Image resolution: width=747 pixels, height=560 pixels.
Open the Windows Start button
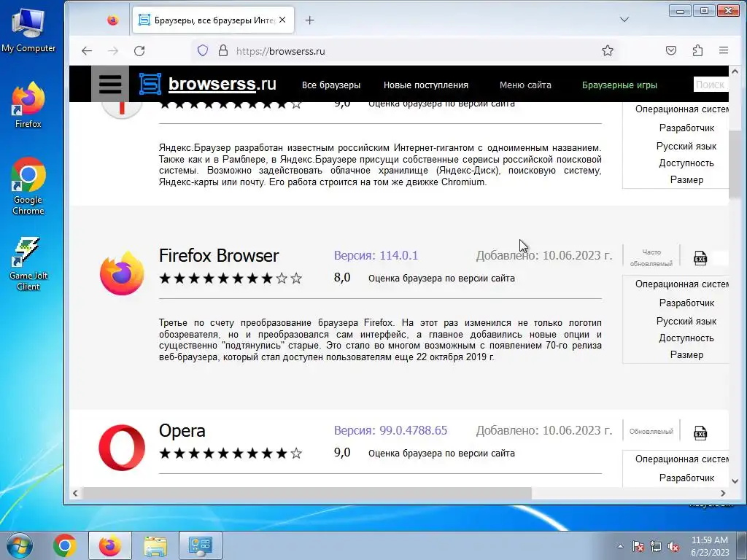coord(19,545)
